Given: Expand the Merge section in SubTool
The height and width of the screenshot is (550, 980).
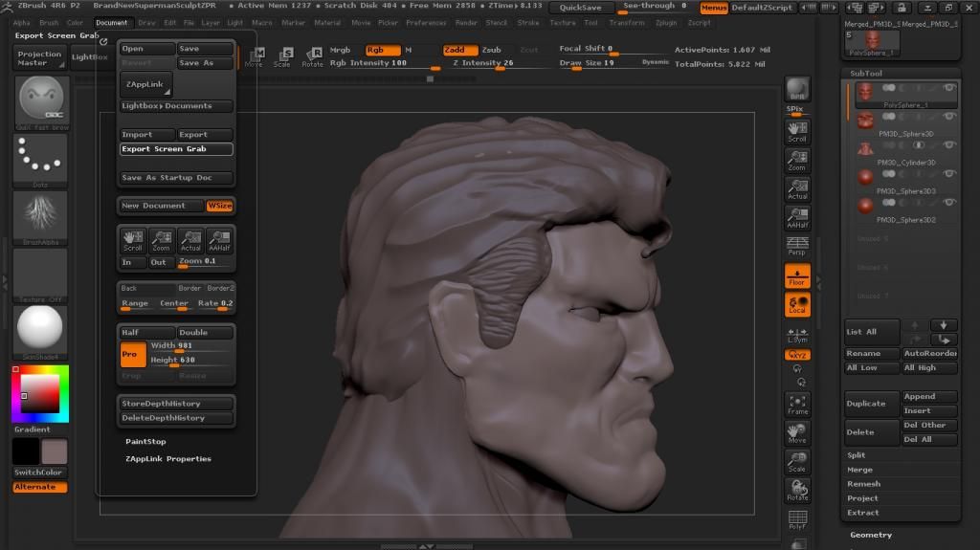Looking at the screenshot, I should (859, 470).
